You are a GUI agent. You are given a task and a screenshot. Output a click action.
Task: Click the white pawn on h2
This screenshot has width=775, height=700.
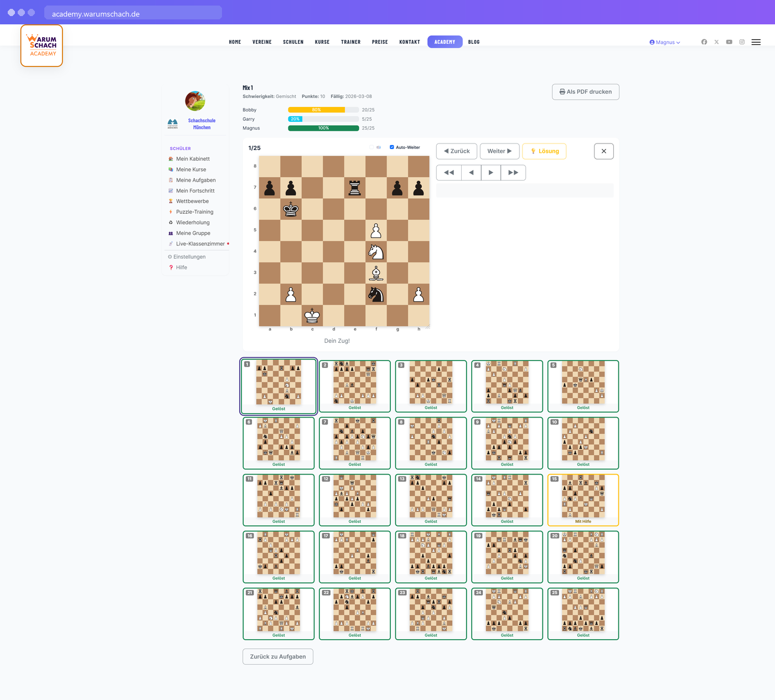coord(418,294)
